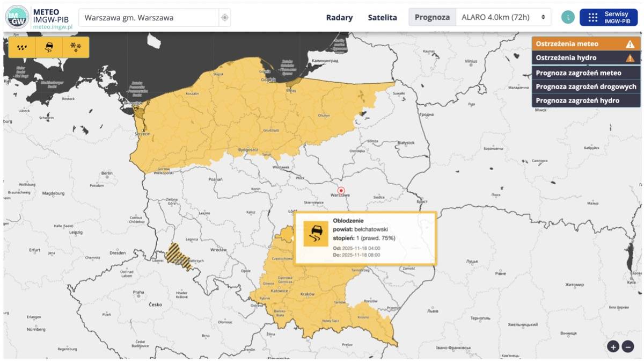Click the Warszawa location search field

pos(149,18)
